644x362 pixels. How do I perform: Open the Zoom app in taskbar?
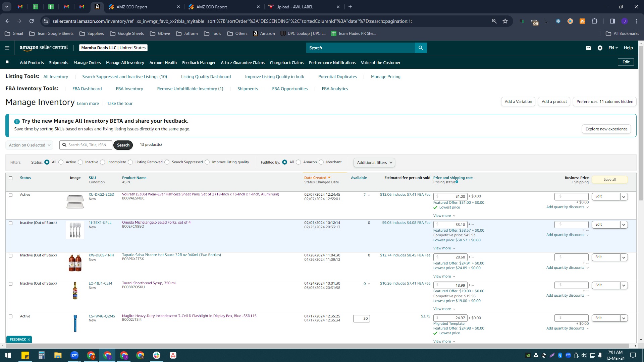point(74,355)
